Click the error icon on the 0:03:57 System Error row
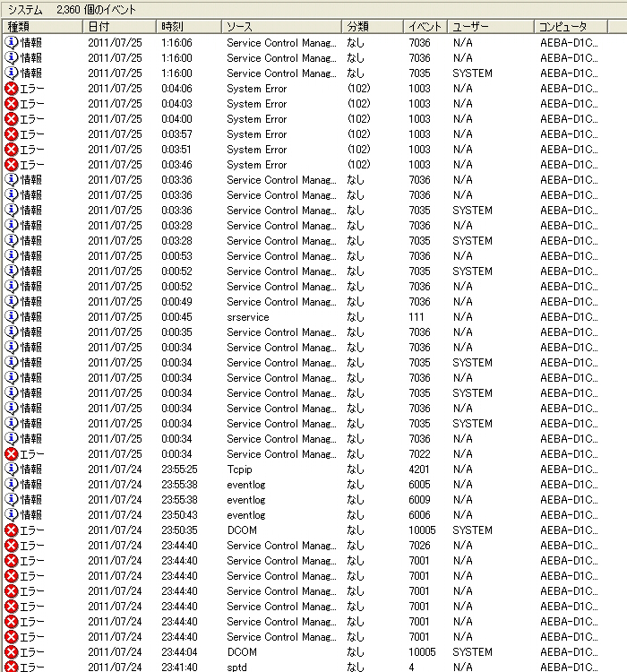Image resolution: width=627 pixels, height=672 pixels. tap(12, 134)
